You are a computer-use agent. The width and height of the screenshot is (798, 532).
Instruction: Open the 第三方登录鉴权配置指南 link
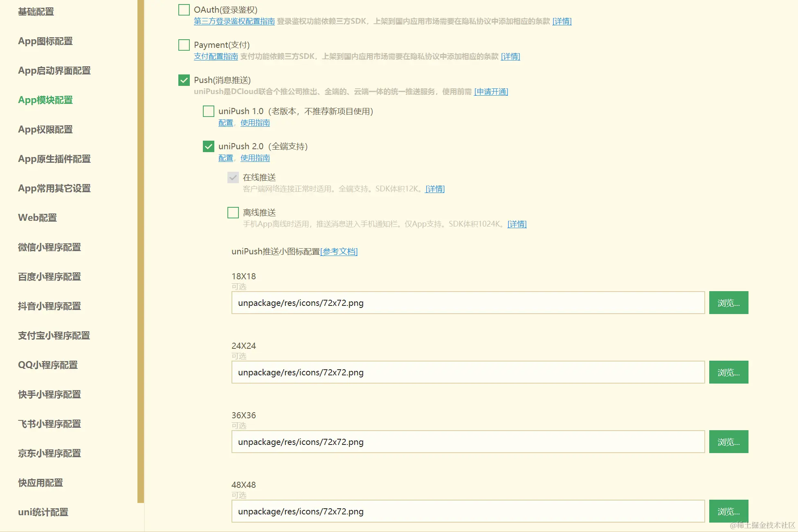click(234, 21)
